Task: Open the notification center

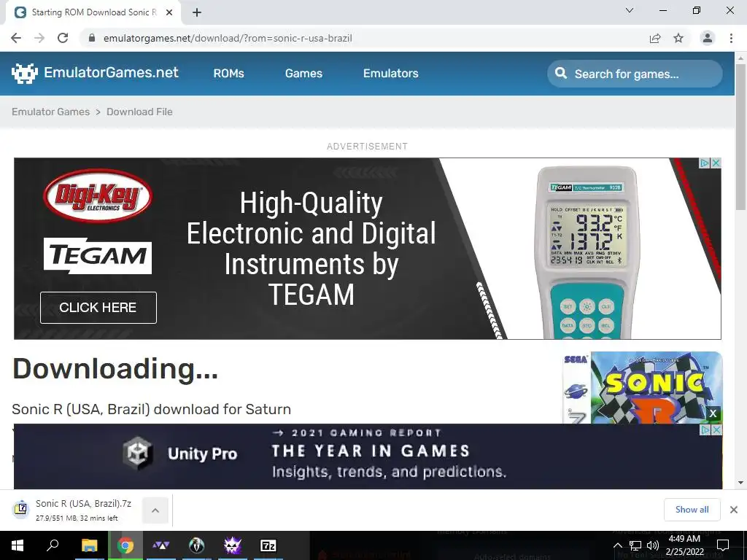Action: [x=723, y=545]
